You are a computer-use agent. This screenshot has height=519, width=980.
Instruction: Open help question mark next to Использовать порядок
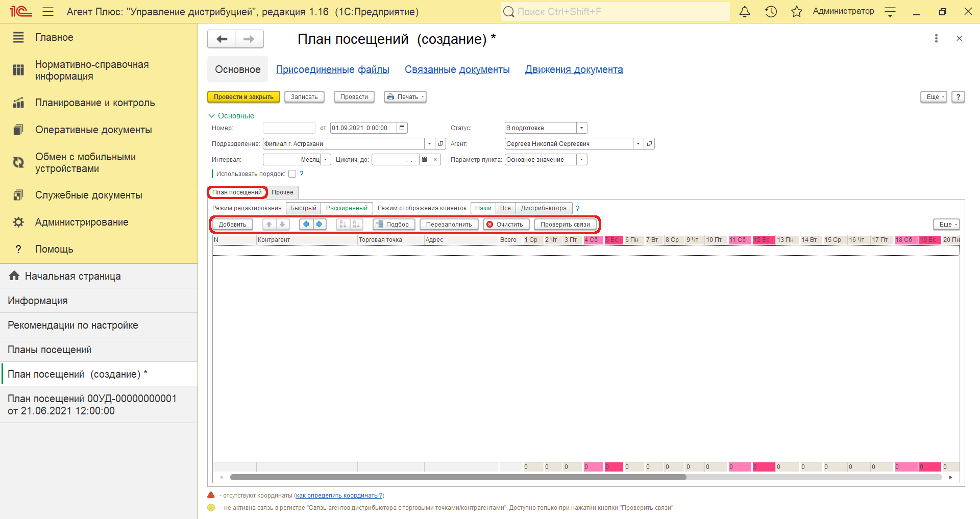click(x=302, y=174)
